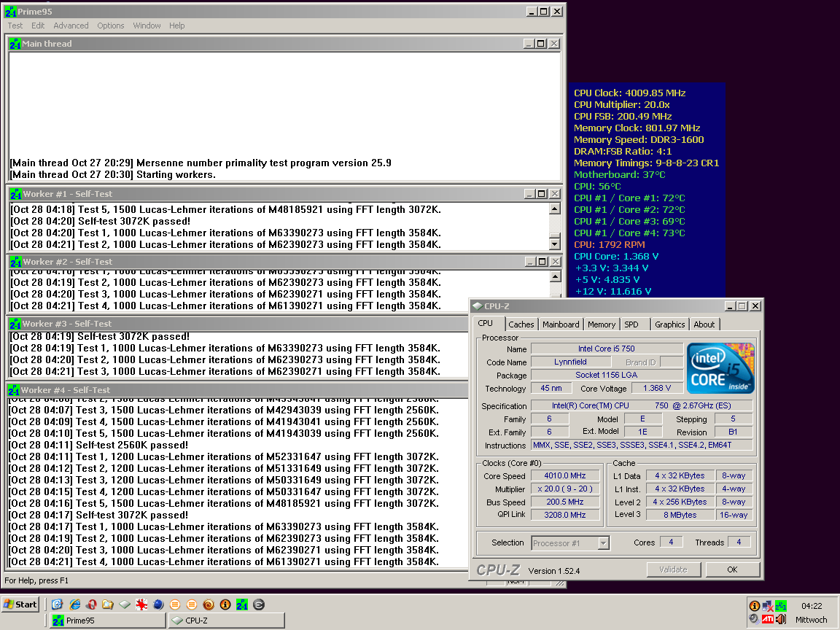Switch to the Mainboard tab in CPU-Z
The width and height of the screenshot is (840, 630).
tap(561, 324)
